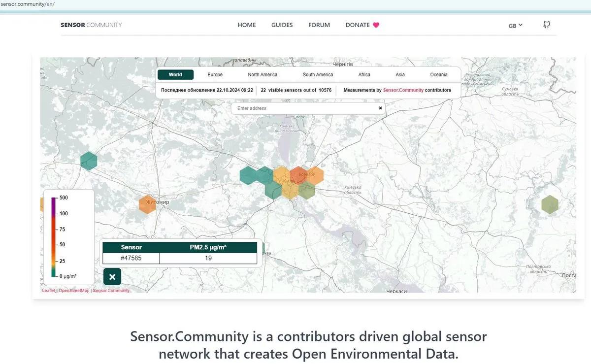This screenshot has height=364, width=591.
Task: Click the Sensor column header
Action: click(x=131, y=247)
